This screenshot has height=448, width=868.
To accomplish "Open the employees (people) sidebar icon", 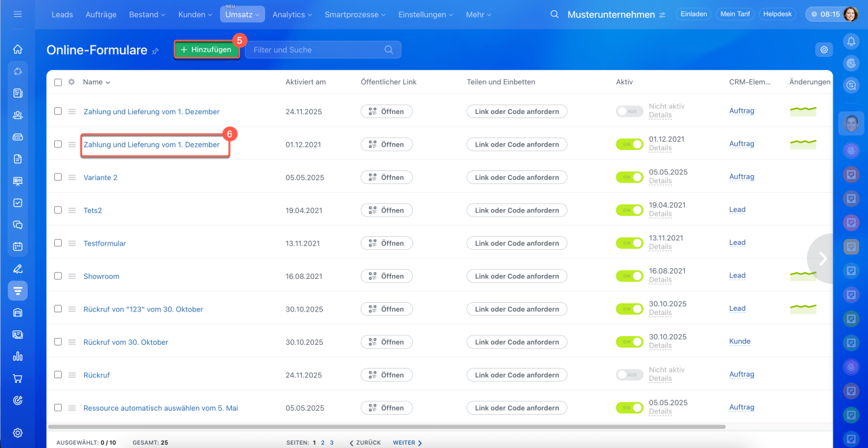I will 18,115.
